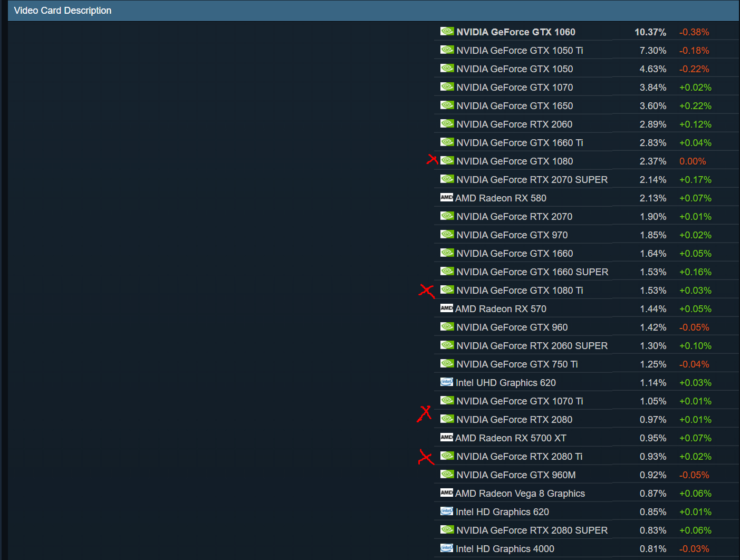The image size is (740, 560).
Task: Click the +0.16% change for GTX 1660 SUPER
Action: (695, 272)
